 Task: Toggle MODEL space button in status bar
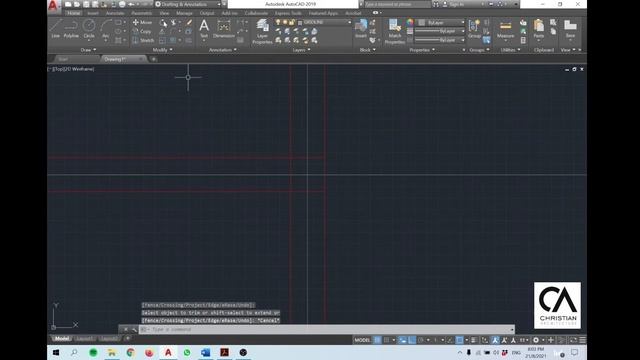(x=362, y=340)
